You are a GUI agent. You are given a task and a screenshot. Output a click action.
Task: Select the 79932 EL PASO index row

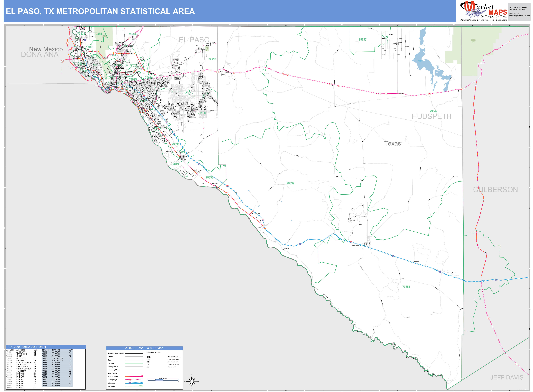[57, 375]
